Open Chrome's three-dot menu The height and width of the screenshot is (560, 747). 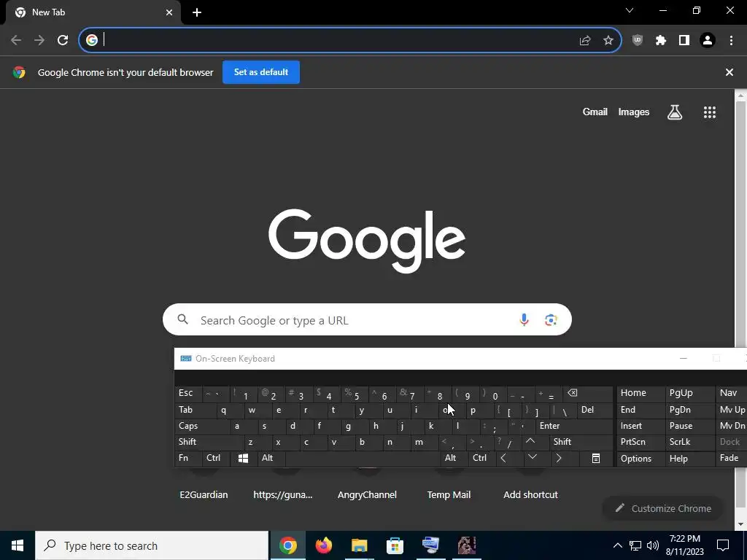[731, 41]
